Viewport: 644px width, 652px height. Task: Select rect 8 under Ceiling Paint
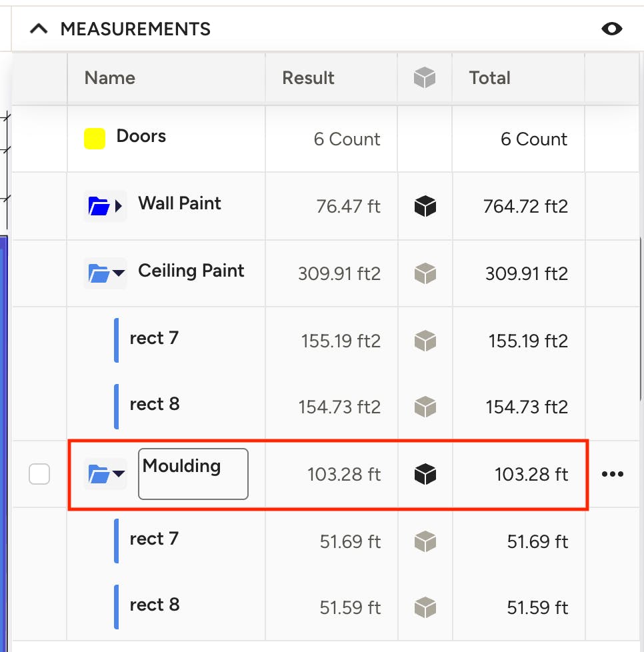click(x=155, y=405)
